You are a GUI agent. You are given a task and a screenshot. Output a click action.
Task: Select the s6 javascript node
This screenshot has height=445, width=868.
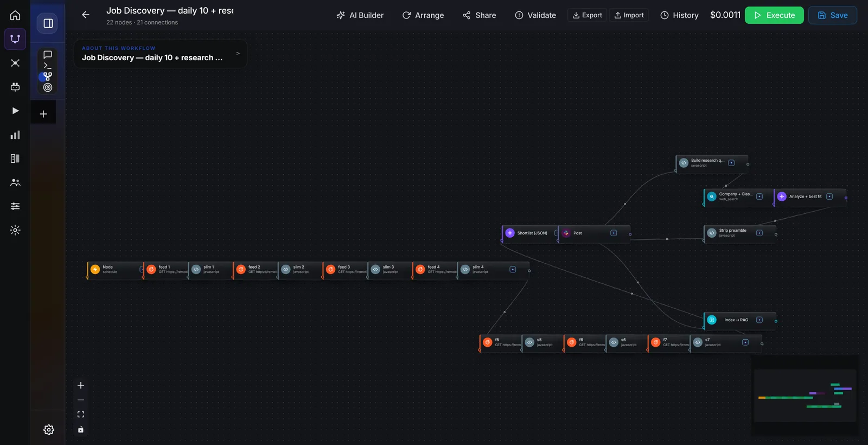tap(627, 342)
